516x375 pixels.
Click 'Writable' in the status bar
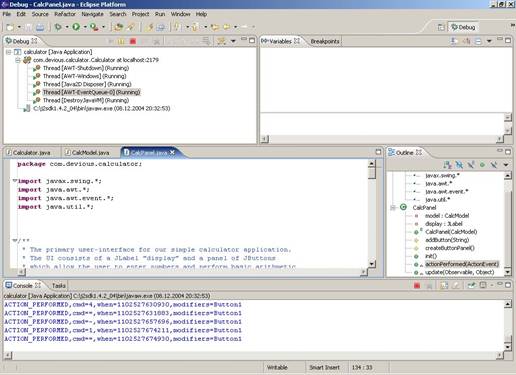click(277, 367)
